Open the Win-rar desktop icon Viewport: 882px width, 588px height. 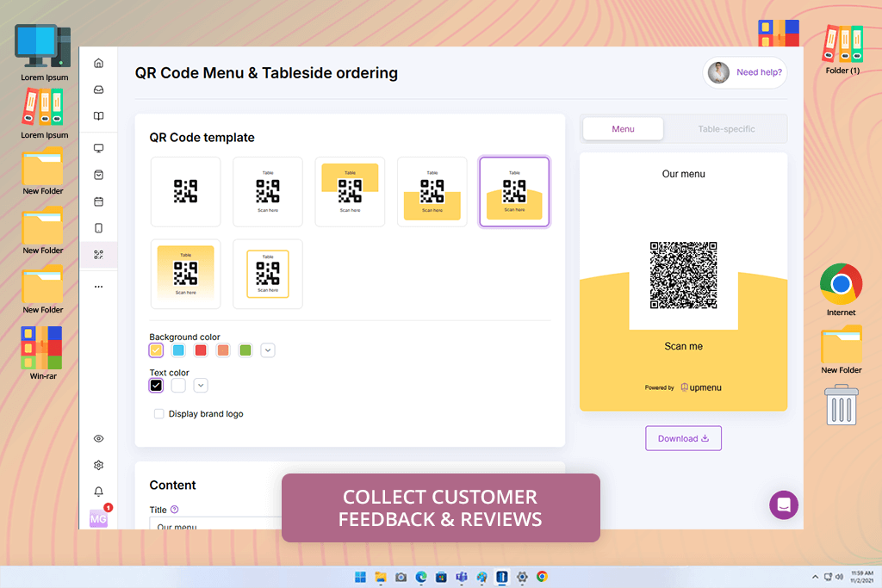pyautogui.click(x=42, y=354)
